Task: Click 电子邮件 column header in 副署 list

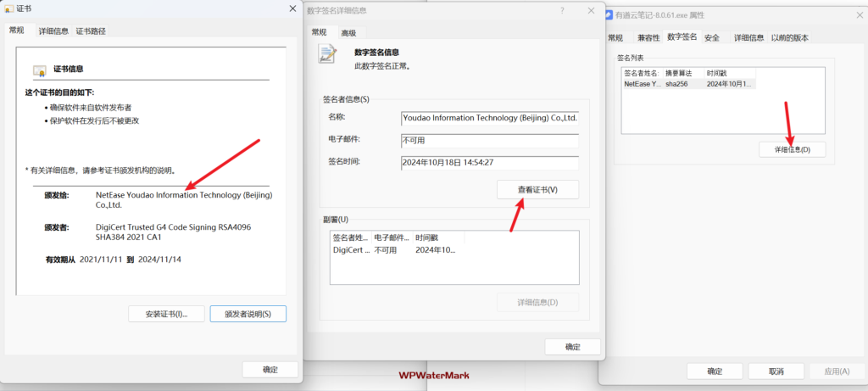Action: 392,237
